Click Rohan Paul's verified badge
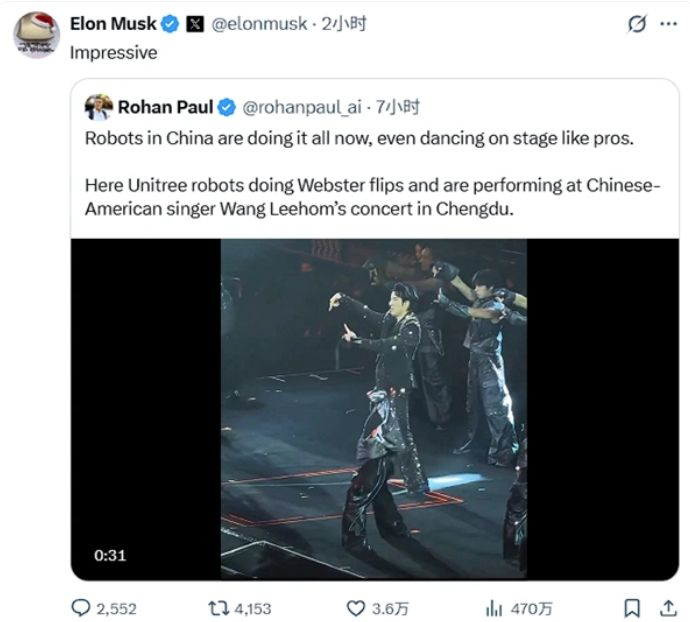 (228, 107)
